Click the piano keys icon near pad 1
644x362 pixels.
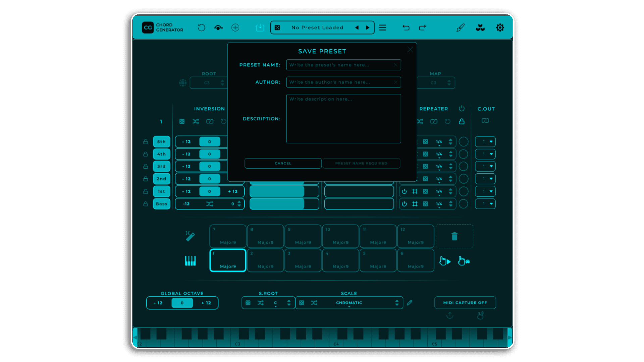[190, 260]
